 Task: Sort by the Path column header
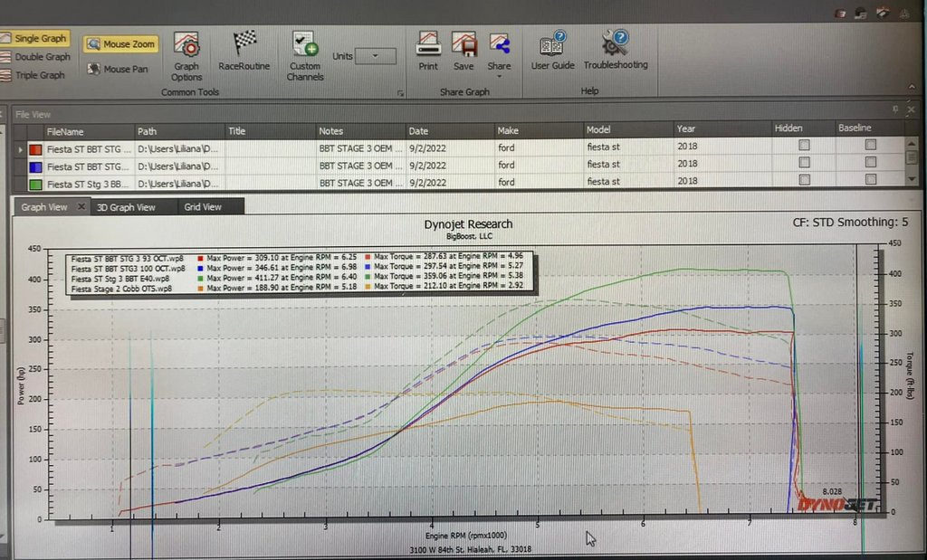click(x=179, y=131)
